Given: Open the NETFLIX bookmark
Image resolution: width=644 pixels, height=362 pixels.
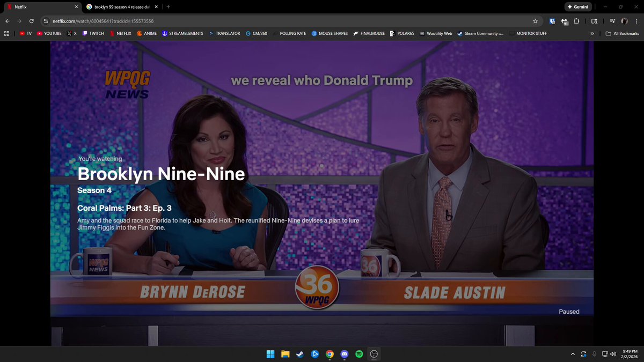Looking at the screenshot, I should point(120,33).
